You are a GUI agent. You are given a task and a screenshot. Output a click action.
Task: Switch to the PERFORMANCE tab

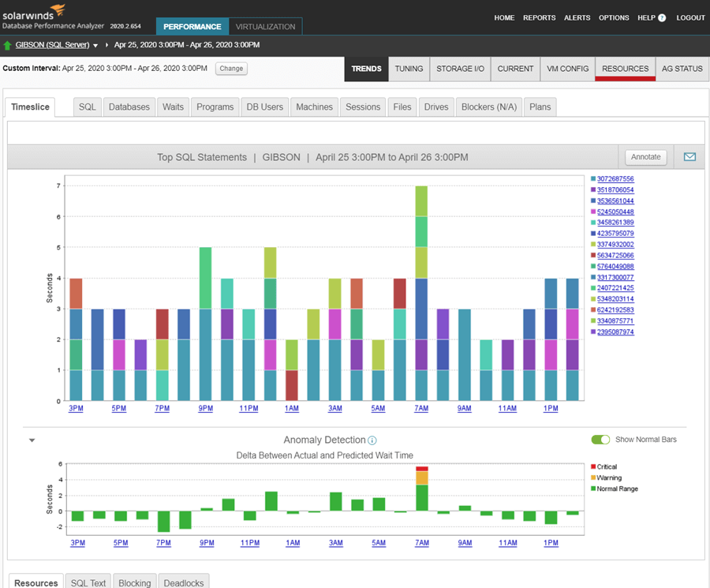pyautogui.click(x=192, y=27)
